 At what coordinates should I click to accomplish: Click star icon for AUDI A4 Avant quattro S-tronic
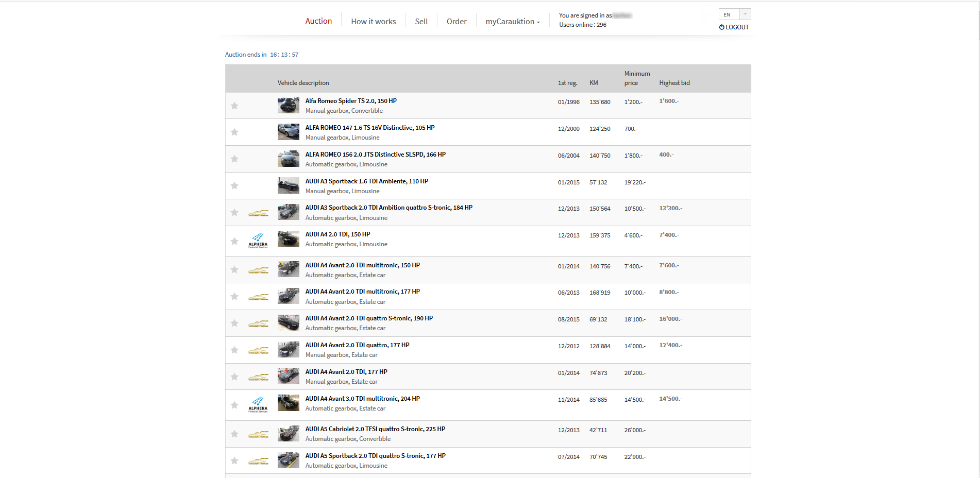pos(234,323)
